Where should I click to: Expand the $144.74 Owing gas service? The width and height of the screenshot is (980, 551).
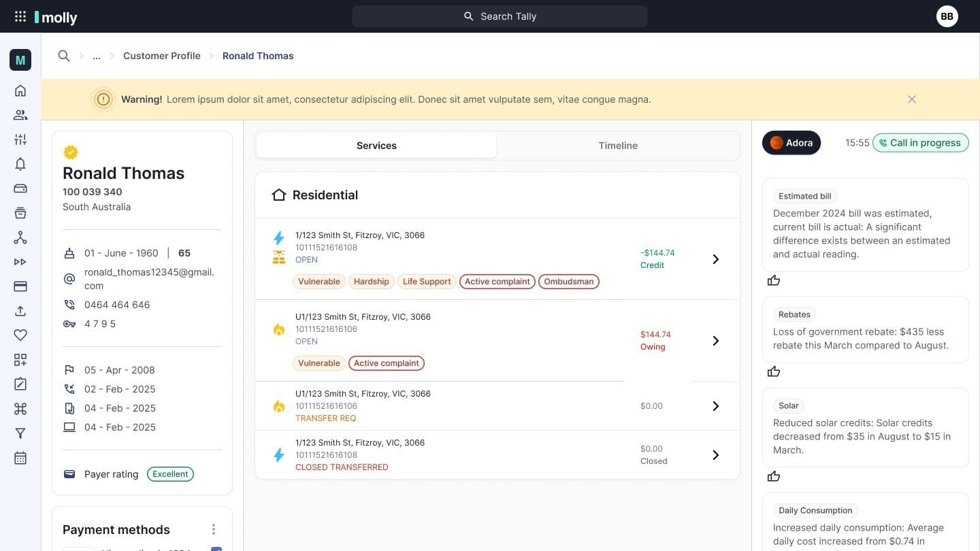click(715, 341)
